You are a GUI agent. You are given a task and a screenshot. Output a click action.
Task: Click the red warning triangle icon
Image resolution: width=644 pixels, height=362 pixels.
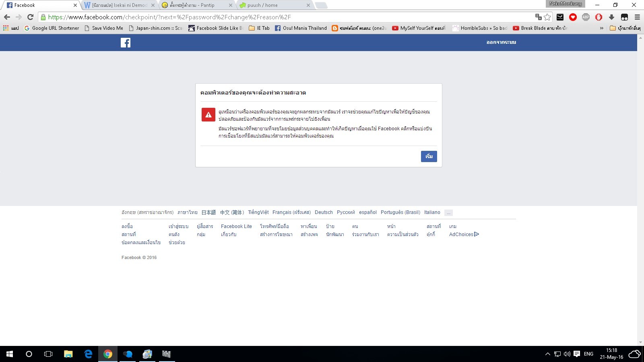pyautogui.click(x=208, y=115)
